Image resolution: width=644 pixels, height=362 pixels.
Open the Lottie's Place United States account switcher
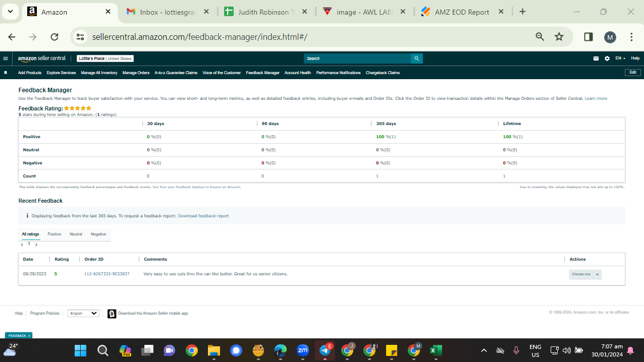coord(105,58)
